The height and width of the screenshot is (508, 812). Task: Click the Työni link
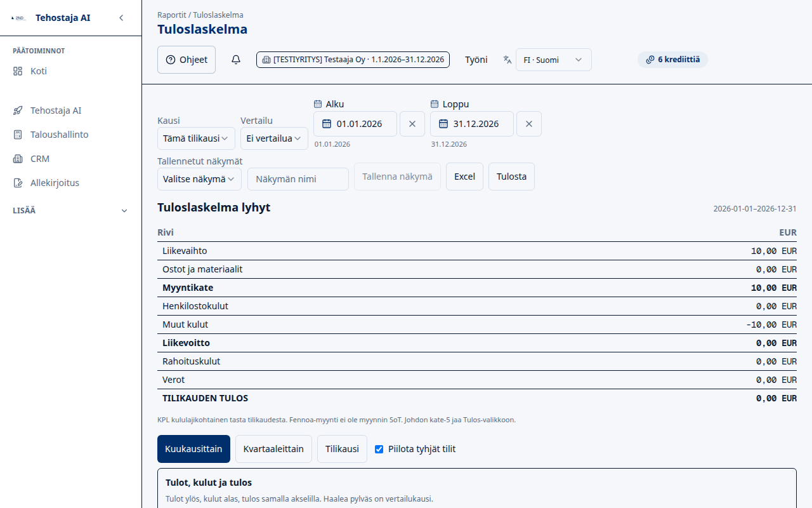(476, 60)
